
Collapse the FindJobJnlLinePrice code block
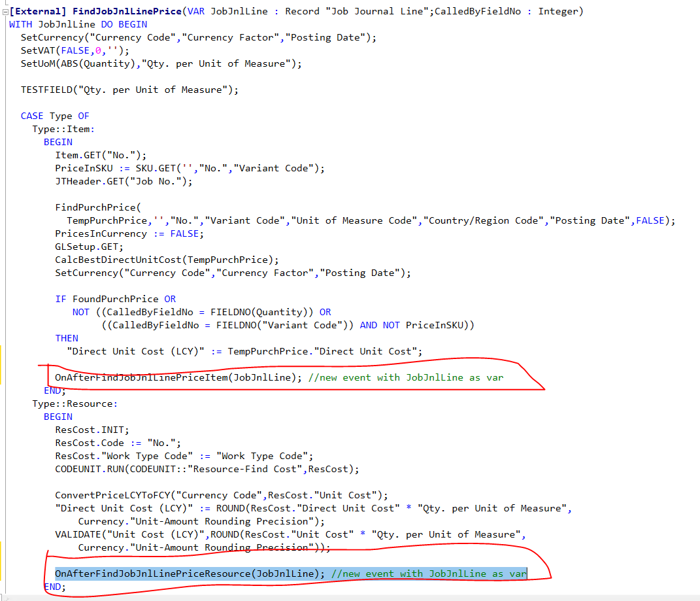click(5, 10)
